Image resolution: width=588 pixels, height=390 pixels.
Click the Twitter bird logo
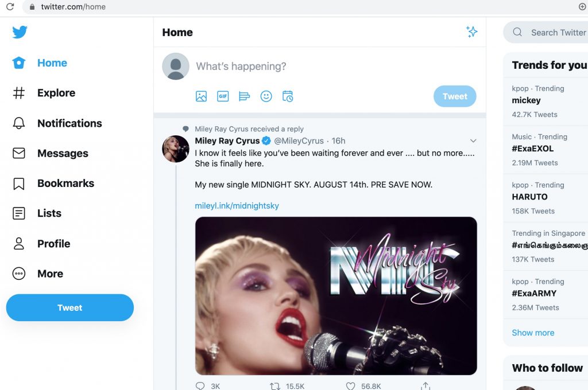(20, 32)
